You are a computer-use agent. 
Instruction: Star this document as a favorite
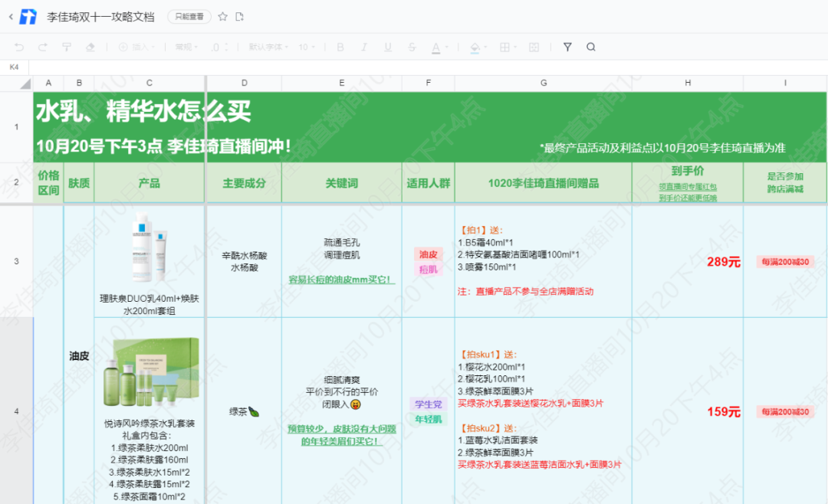(x=223, y=17)
